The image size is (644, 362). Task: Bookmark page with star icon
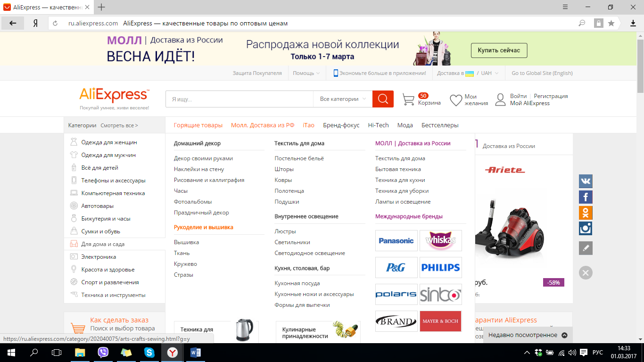(x=611, y=23)
